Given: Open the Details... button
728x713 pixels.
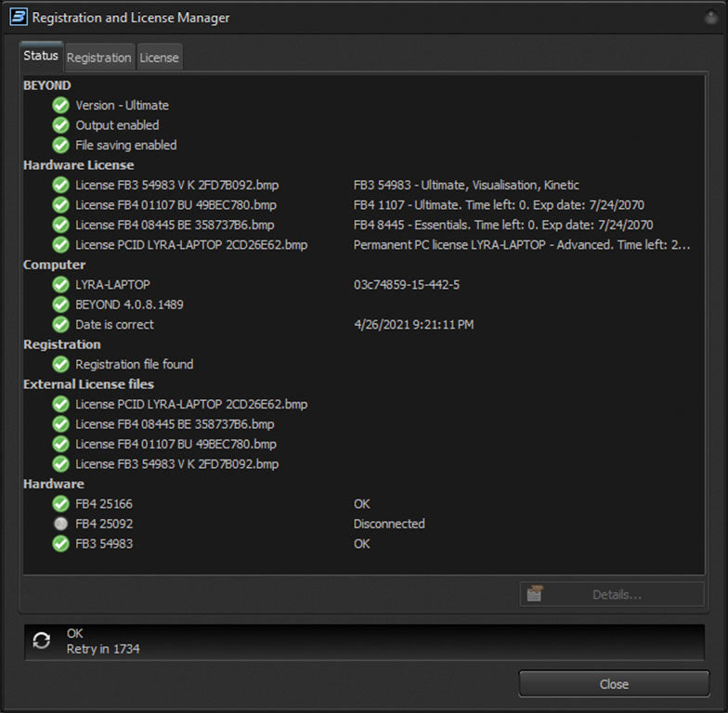Looking at the screenshot, I should point(612,594).
